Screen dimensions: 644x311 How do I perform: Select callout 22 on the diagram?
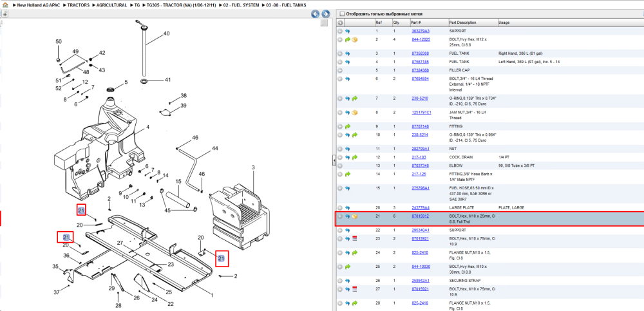171,304
